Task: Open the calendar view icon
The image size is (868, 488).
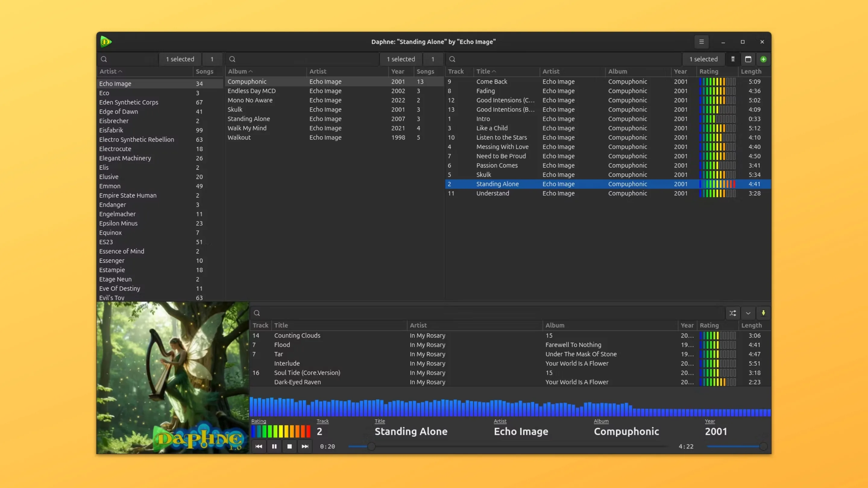Action: [x=748, y=59]
